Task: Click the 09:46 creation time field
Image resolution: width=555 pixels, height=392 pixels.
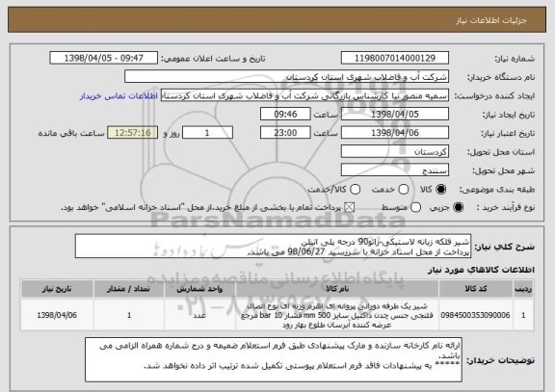Action: pyautogui.click(x=285, y=115)
